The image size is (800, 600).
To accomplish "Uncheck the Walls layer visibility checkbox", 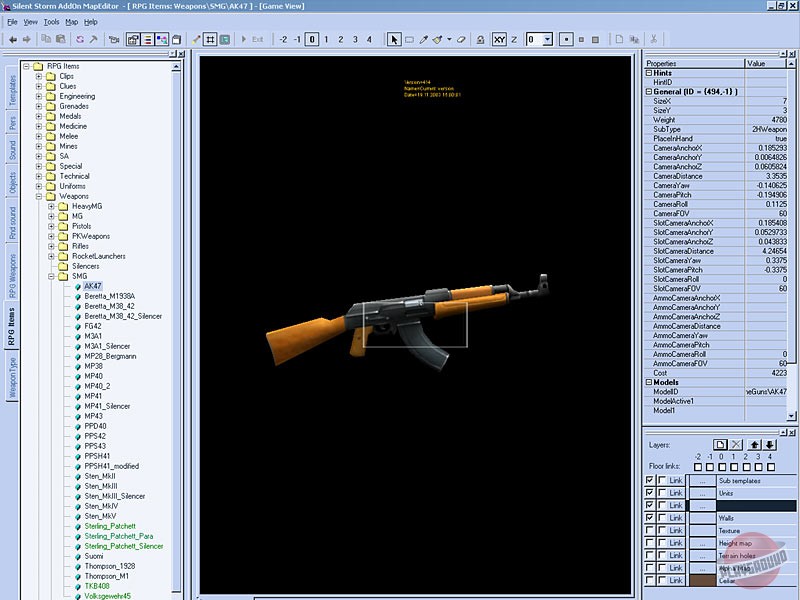I will point(650,518).
